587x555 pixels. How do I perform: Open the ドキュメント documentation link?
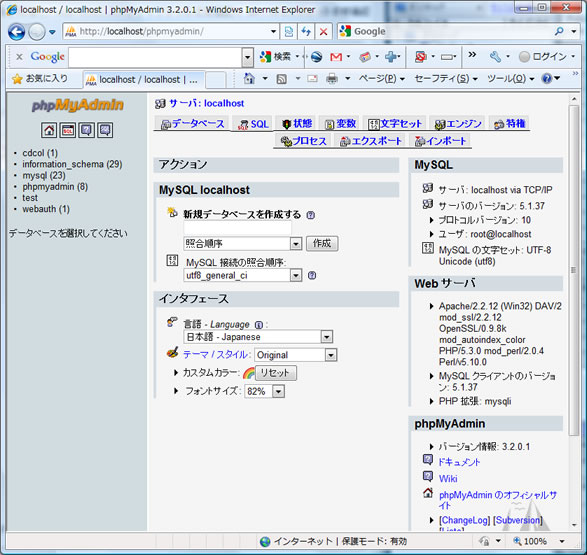(x=459, y=462)
